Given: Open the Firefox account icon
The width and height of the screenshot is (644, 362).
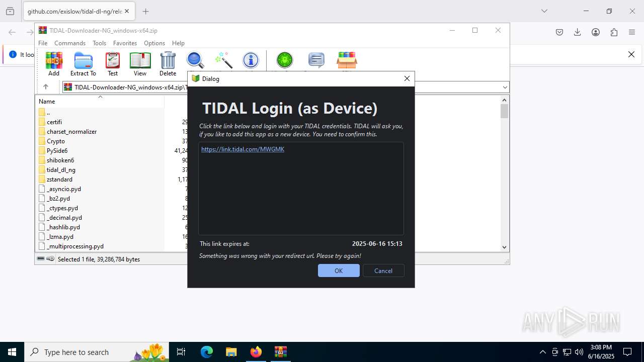Looking at the screenshot, I should click(596, 32).
